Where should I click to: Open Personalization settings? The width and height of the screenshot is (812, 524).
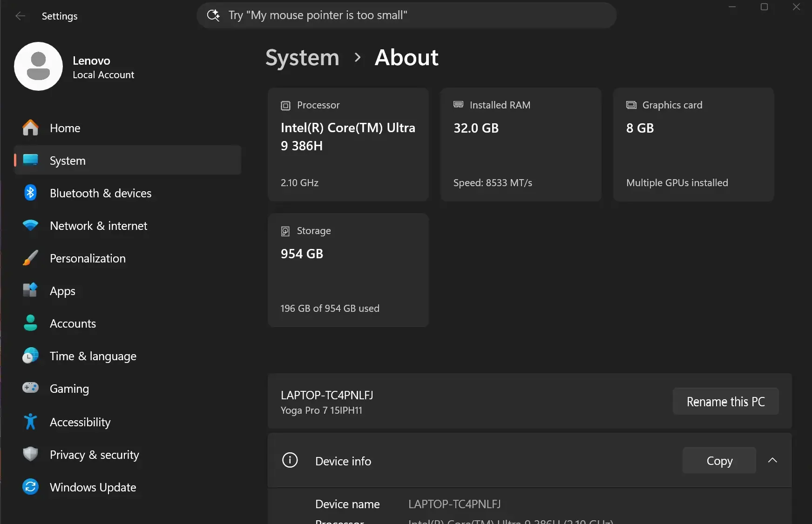[128, 258]
